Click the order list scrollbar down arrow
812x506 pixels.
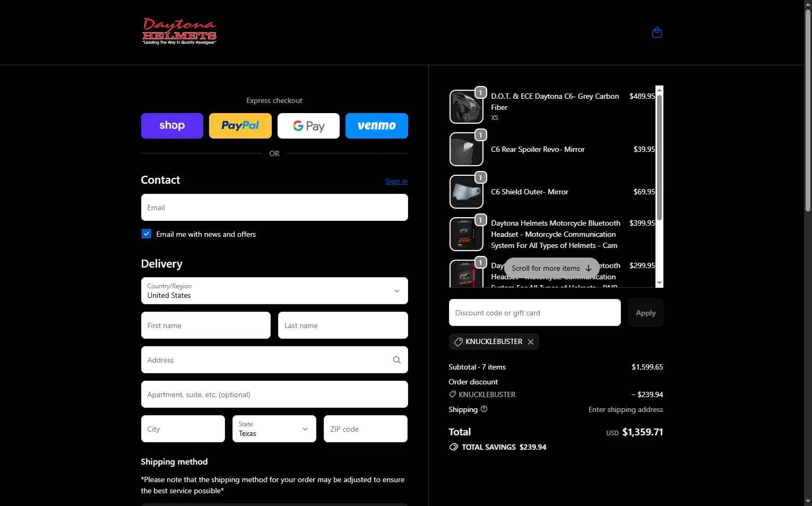click(659, 283)
